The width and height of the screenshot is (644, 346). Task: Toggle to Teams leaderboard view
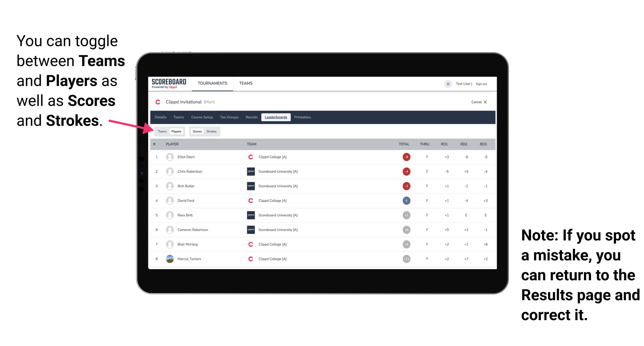click(161, 131)
